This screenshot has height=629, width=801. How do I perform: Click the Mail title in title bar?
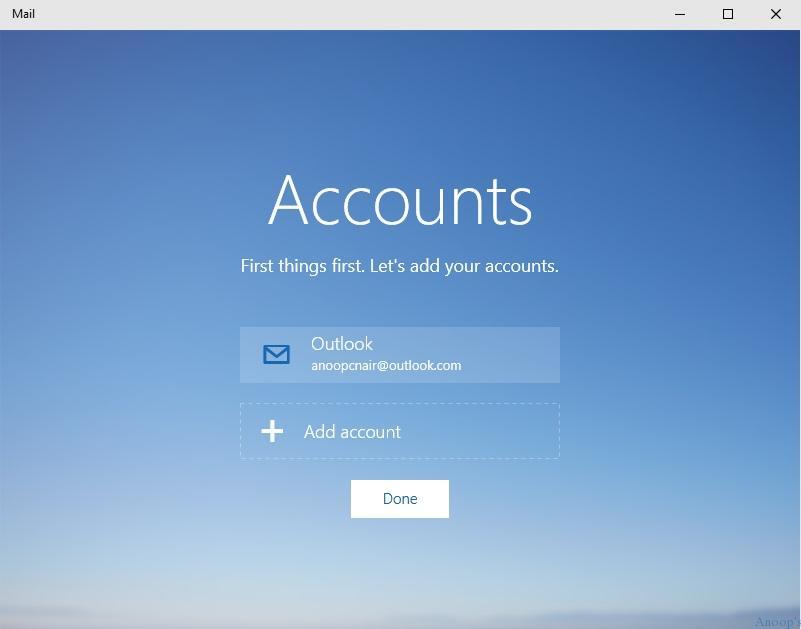coord(23,14)
